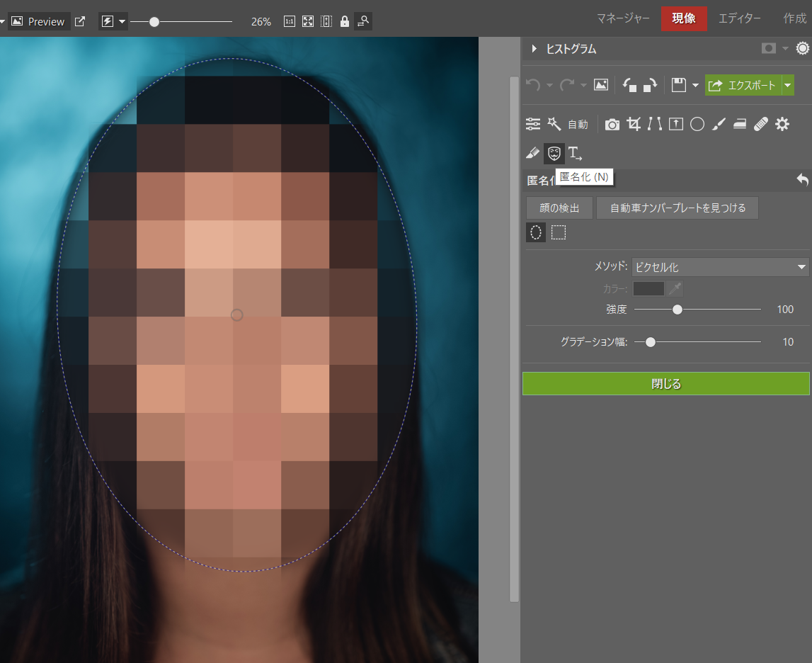Open the Save options dropdown

pos(695,86)
